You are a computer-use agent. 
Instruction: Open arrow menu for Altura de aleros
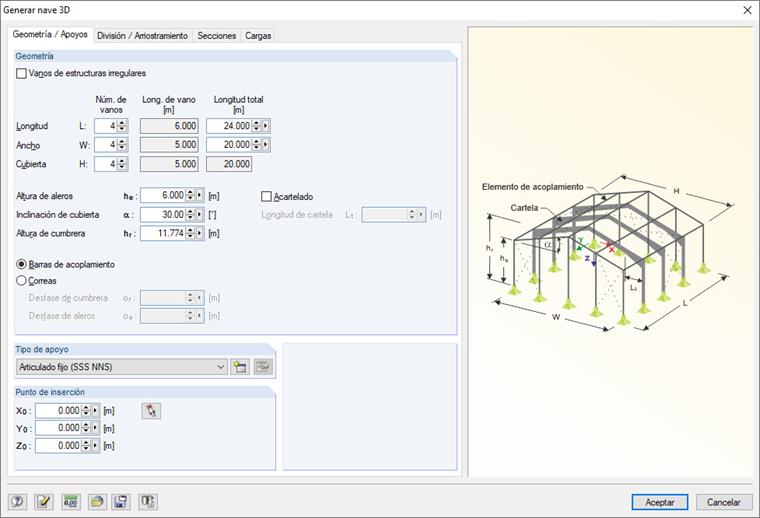[x=200, y=195]
